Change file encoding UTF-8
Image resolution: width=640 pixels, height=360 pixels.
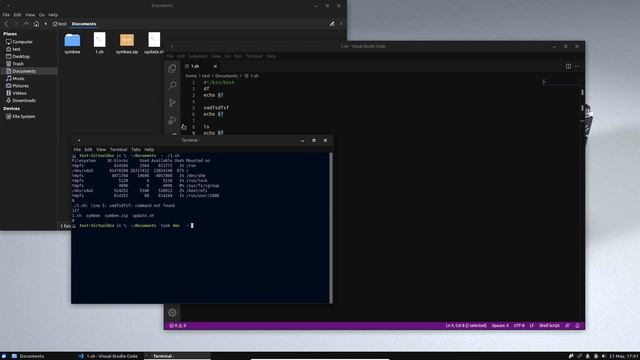click(x=519, y=326)
